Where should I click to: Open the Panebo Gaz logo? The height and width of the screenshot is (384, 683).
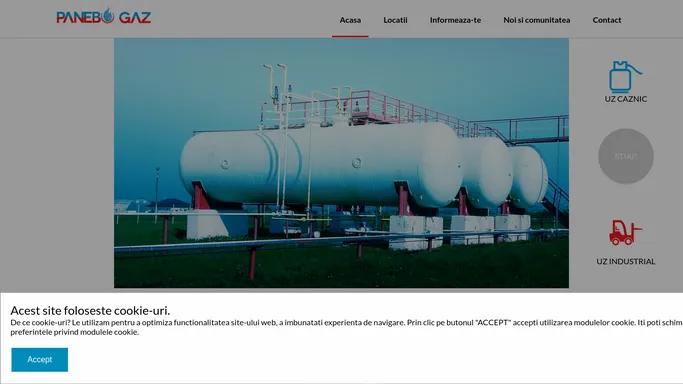(104, 17)
